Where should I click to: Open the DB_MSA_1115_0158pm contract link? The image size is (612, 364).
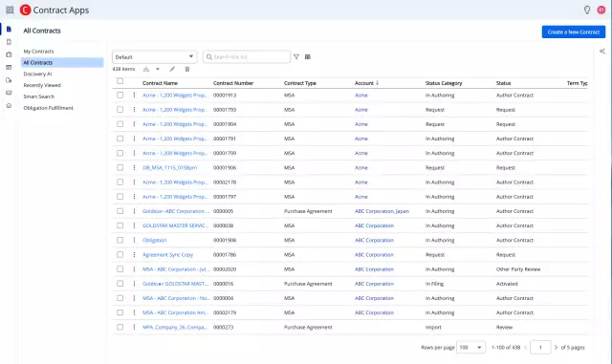[170, 168]
